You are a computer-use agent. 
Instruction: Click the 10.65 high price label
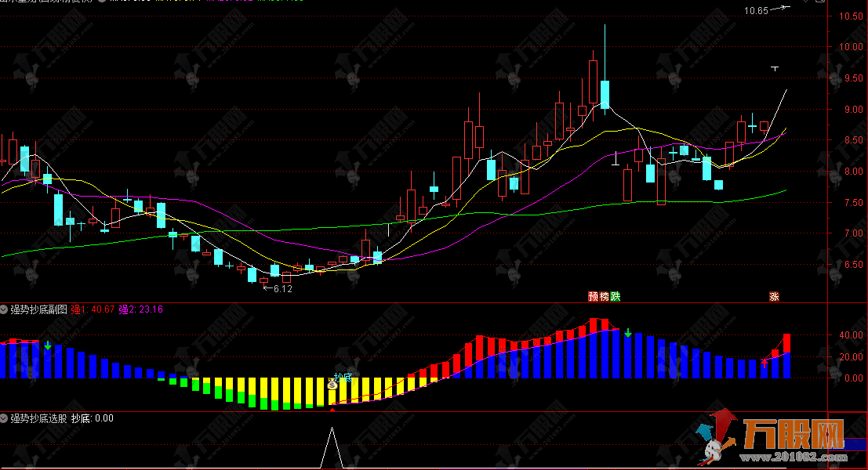tap(756, 11)
